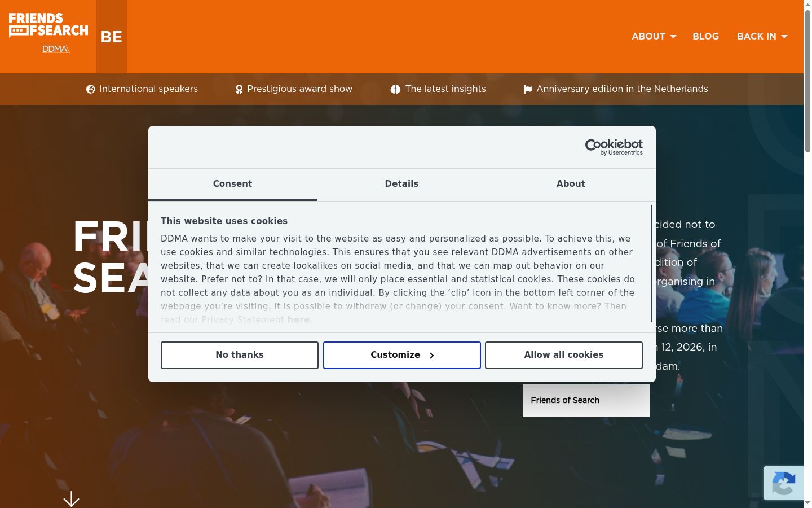This screenshot has height=508, width=812.
Task: Select the BE country badge
Action: pos(111,37)
